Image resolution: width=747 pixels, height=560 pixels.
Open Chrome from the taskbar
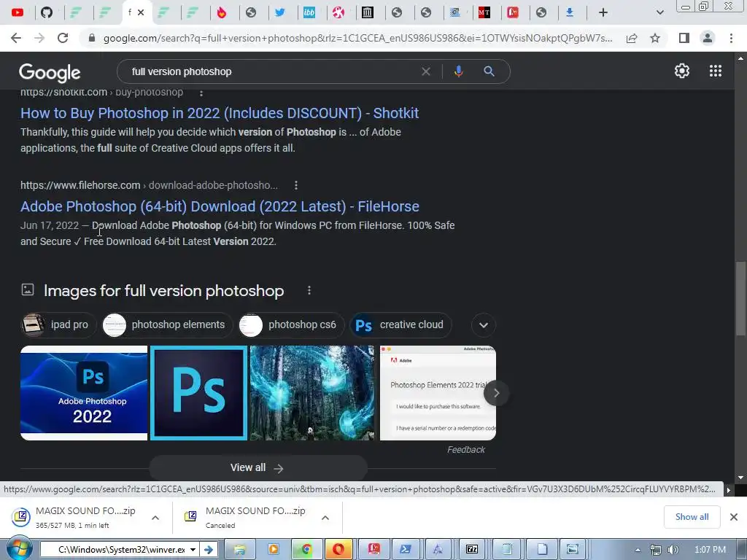[x=307, y=550]
